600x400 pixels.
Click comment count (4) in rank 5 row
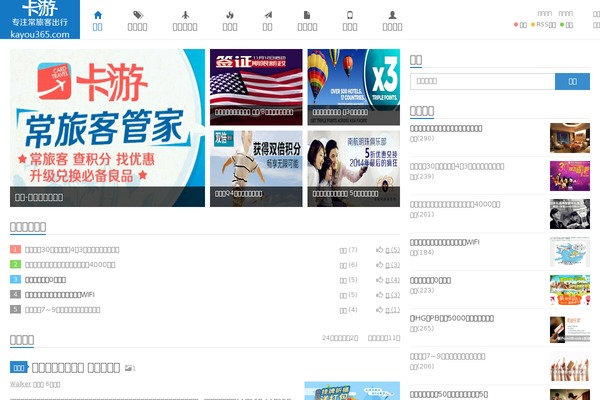click(x=349, y=310)
